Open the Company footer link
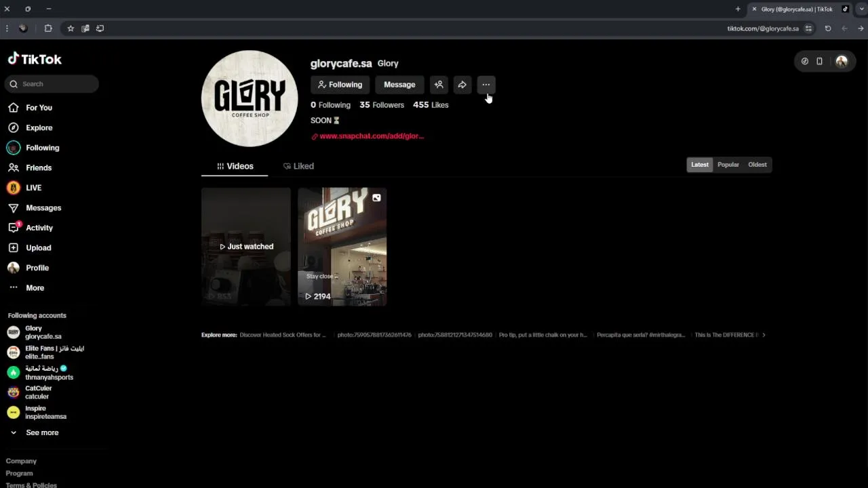868x488 pixels. tap(21, 461)
